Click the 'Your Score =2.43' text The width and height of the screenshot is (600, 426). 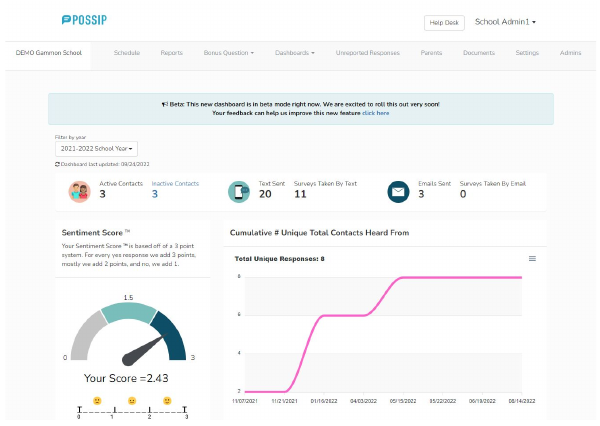126,378
